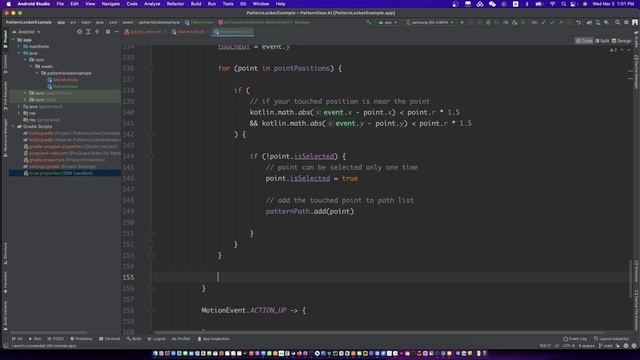Run the app with the green play icon
Image resolution: width=640 pixels, height=360 pixels.
click(x=462, y=22)
